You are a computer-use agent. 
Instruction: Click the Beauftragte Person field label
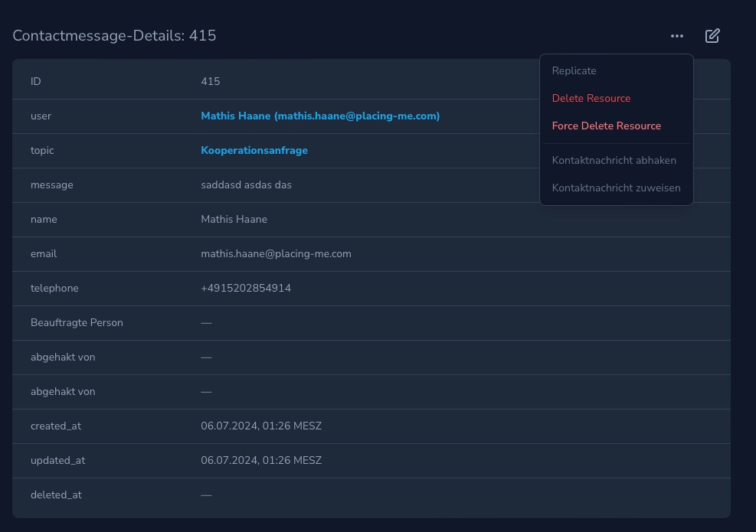pos(77,323)
